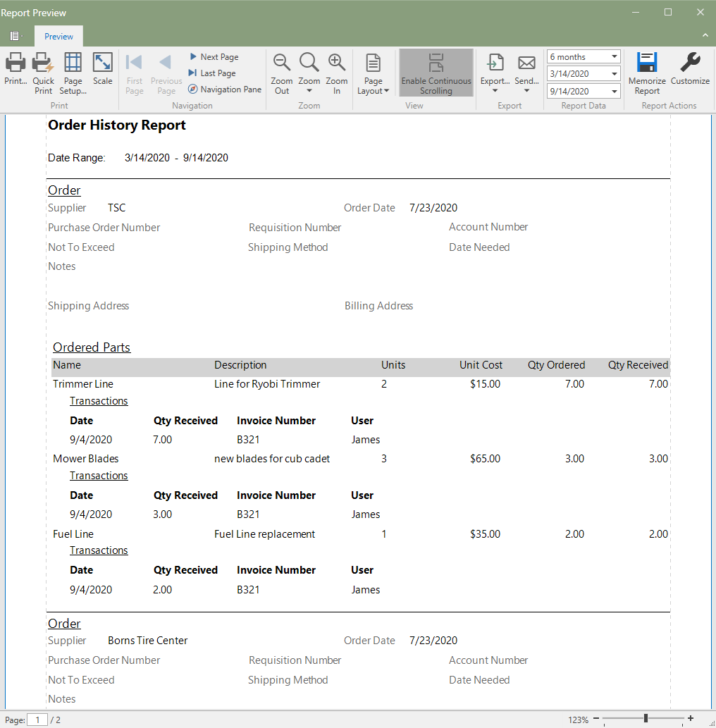Click the $15.00 unit cost
716x728 pixels.
click(x=486, y=384)
